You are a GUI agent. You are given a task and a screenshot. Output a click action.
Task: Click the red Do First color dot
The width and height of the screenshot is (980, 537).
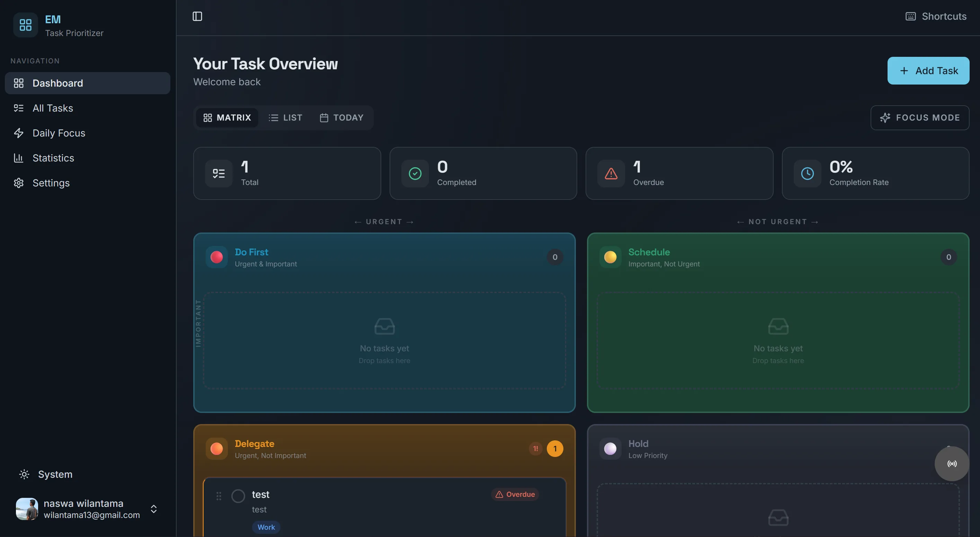point(216,257)
